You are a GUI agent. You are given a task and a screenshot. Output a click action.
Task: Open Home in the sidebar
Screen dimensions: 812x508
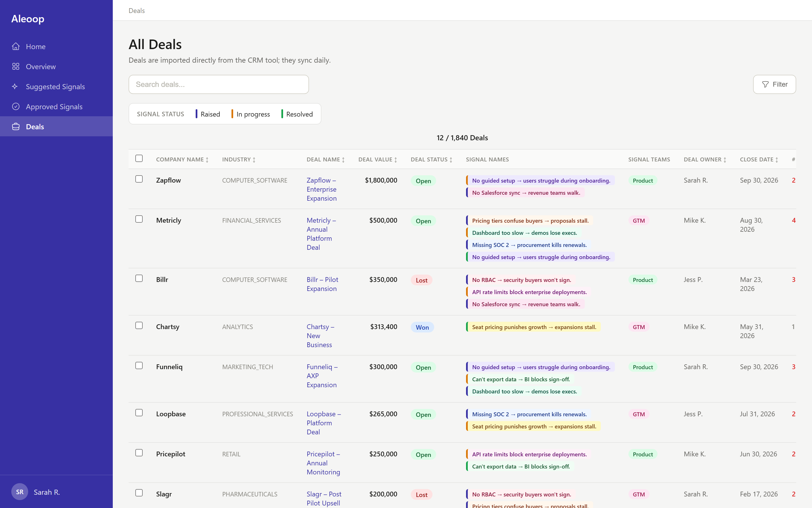[56, 46]
